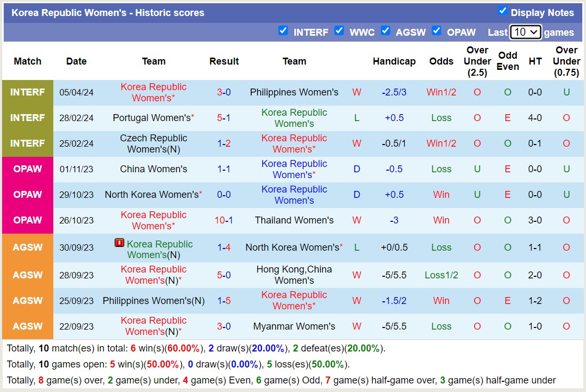Open the 5-1 result against Portugal

coord(224,118)
